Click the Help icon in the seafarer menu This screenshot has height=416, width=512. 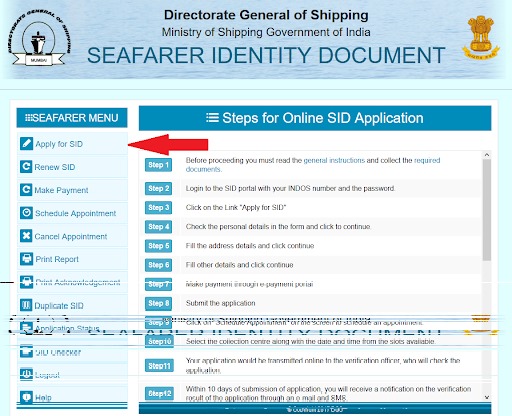point(26,397)
